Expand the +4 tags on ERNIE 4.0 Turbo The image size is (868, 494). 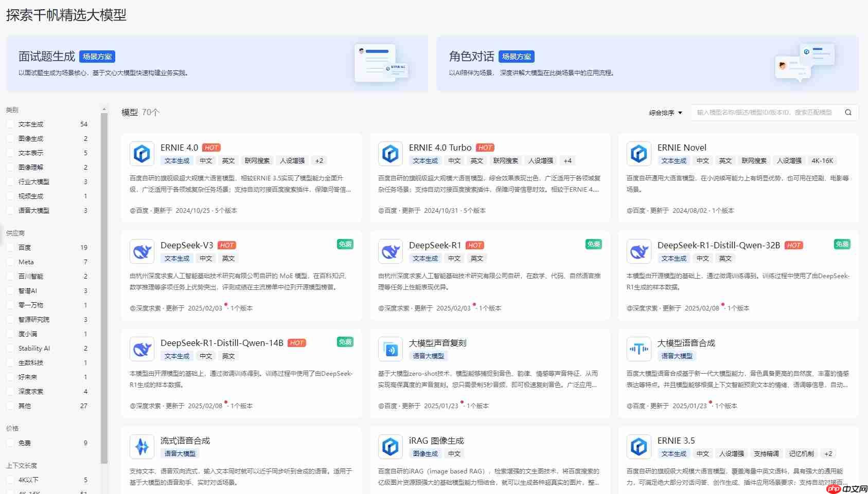568,161
